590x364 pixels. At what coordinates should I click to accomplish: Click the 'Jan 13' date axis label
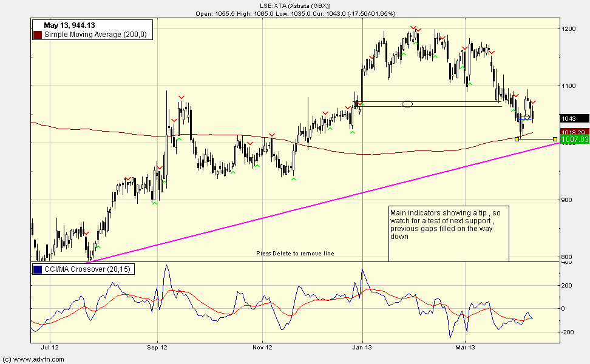pos(362,348)
